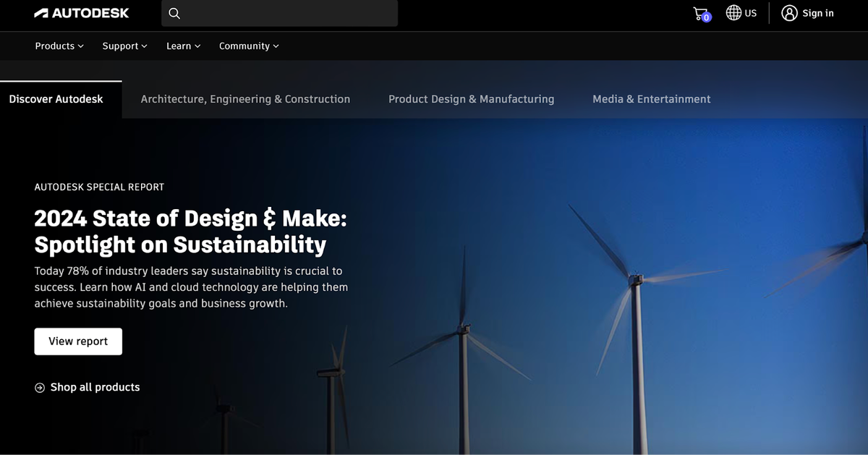This screenshot has height=455, width=868.
Task: Click the 2024 State of Design & Make headline
Action: 191,231
